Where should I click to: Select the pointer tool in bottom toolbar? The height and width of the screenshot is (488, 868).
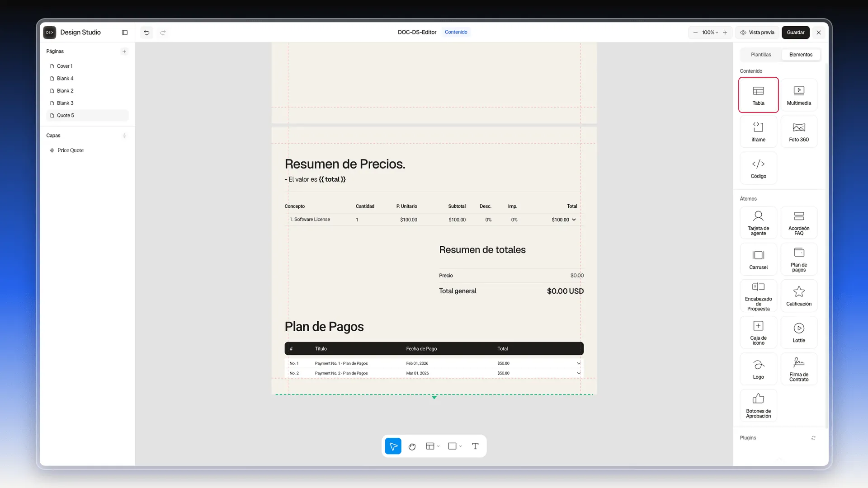point(393,446)
